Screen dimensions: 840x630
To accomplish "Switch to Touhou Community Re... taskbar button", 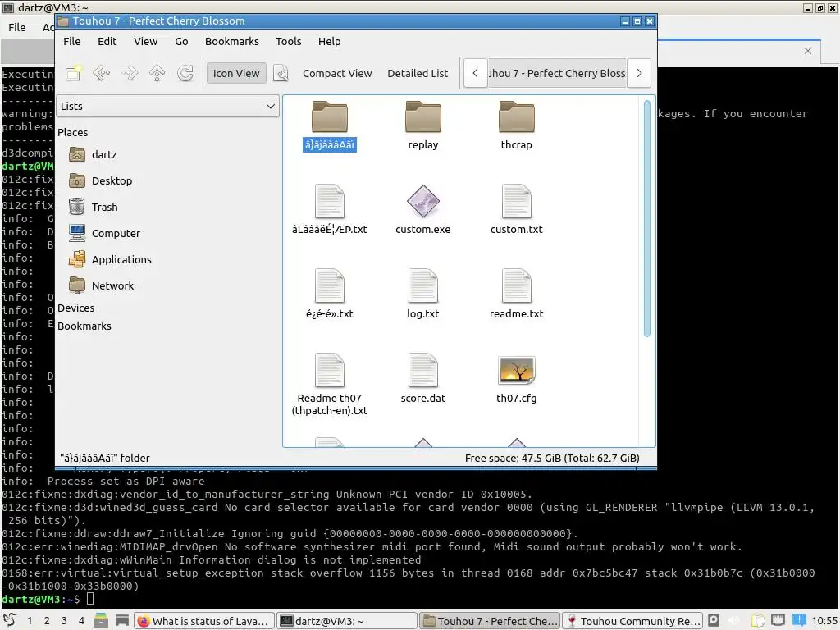I will coord(632,621).
